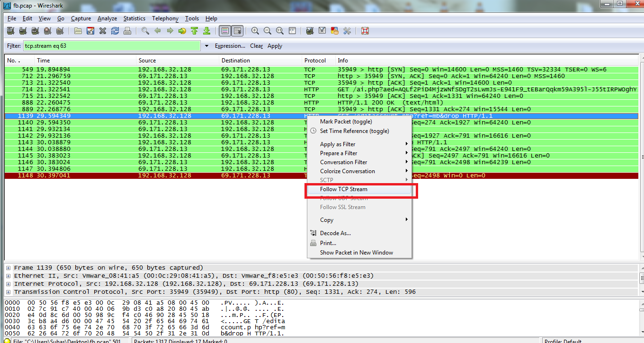Open a capture file via folder icon

tap(78, 31)
